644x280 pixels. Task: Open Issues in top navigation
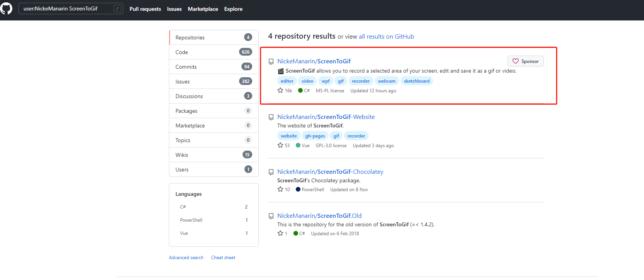point(174,9)
